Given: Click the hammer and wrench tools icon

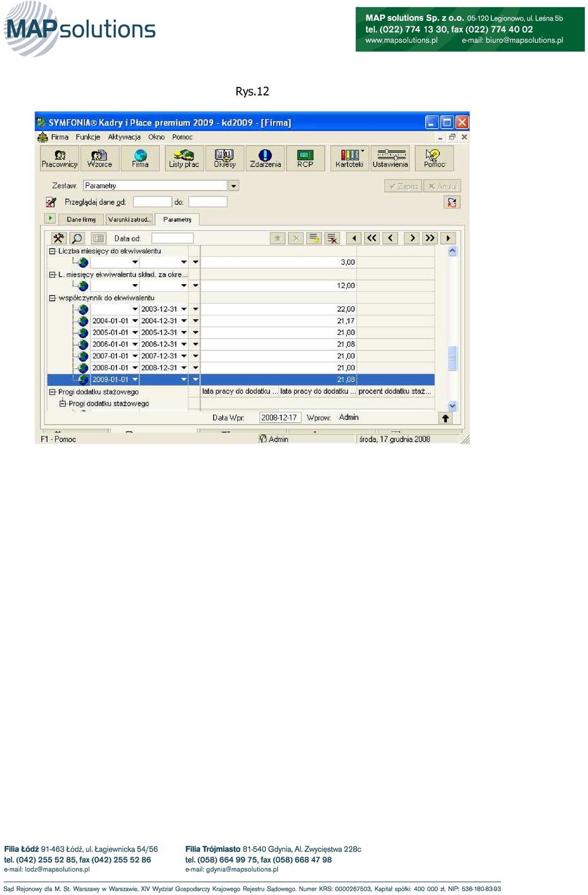Looking at the screenshot, I should click(59, 238).
